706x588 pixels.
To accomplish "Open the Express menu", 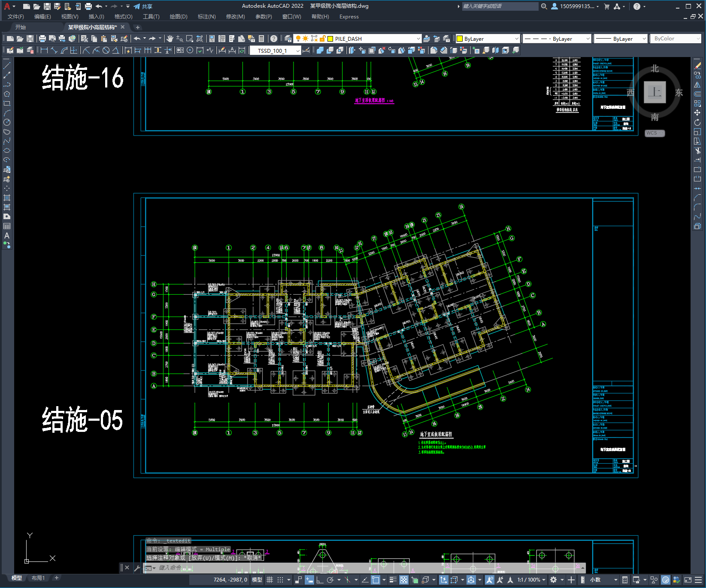I will (x=349, y=17).
